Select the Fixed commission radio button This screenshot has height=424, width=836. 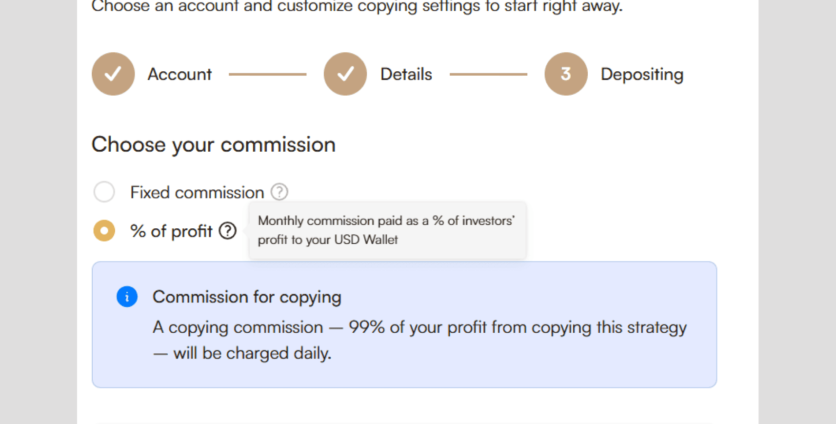pyautogui.click(x=104, y=192)
